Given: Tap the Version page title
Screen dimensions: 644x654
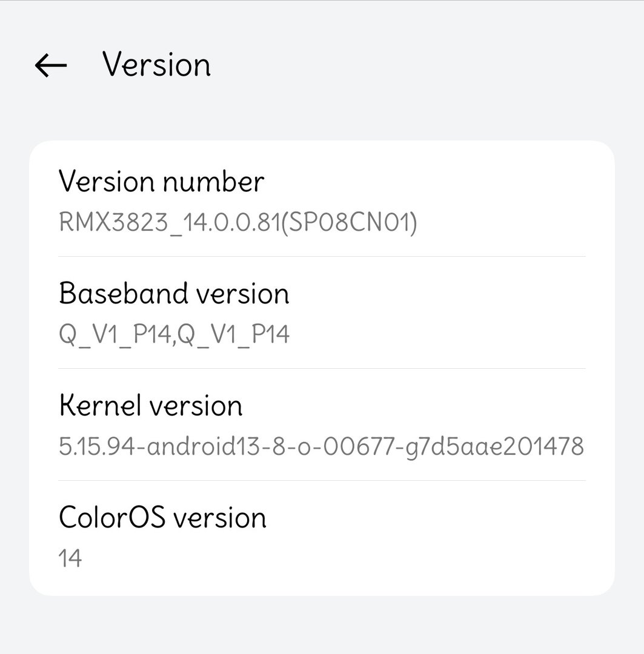Looking at the screenshot, I should coord(156,65).
